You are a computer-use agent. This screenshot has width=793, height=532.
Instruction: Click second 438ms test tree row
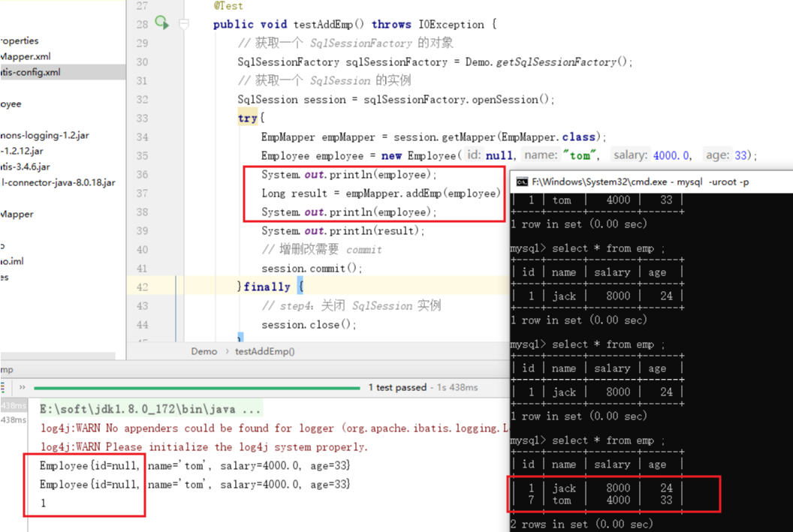14,420
